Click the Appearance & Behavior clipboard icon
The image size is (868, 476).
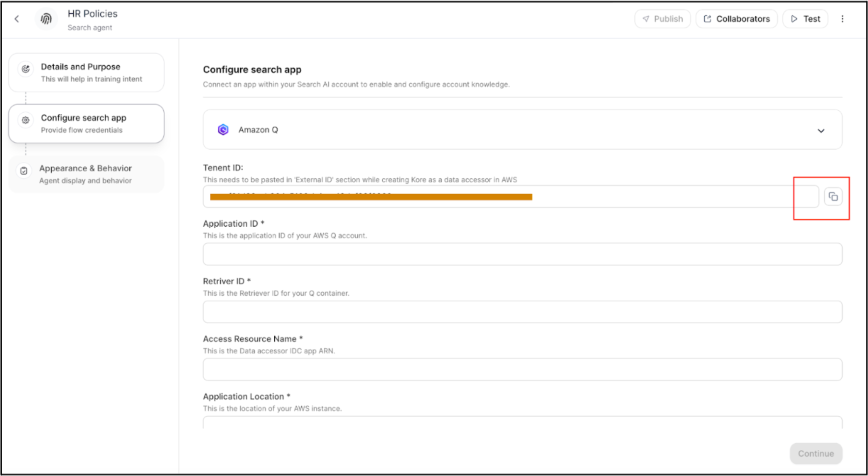click(24, 171)
